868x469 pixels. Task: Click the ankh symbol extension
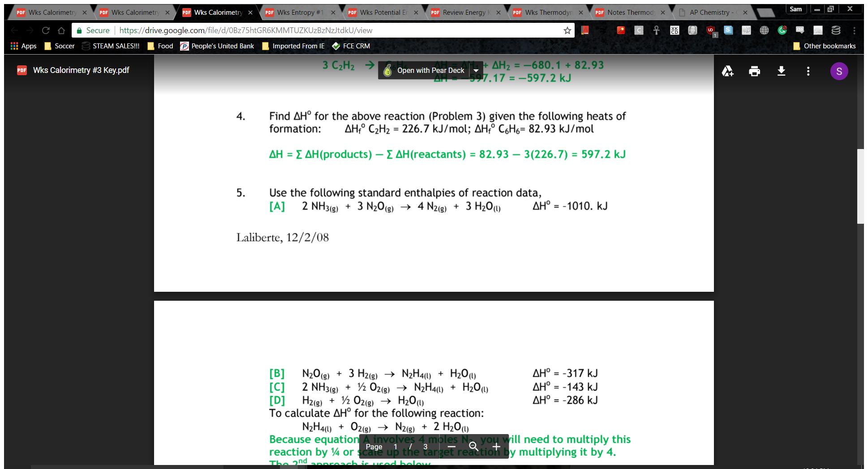pyautogui.click(x=657, y=30)
